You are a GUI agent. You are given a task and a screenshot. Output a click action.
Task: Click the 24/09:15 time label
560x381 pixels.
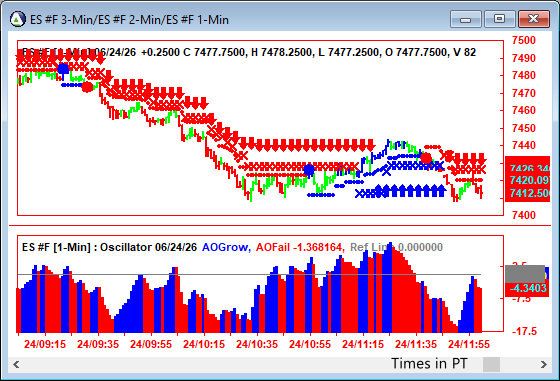[45, 344]
